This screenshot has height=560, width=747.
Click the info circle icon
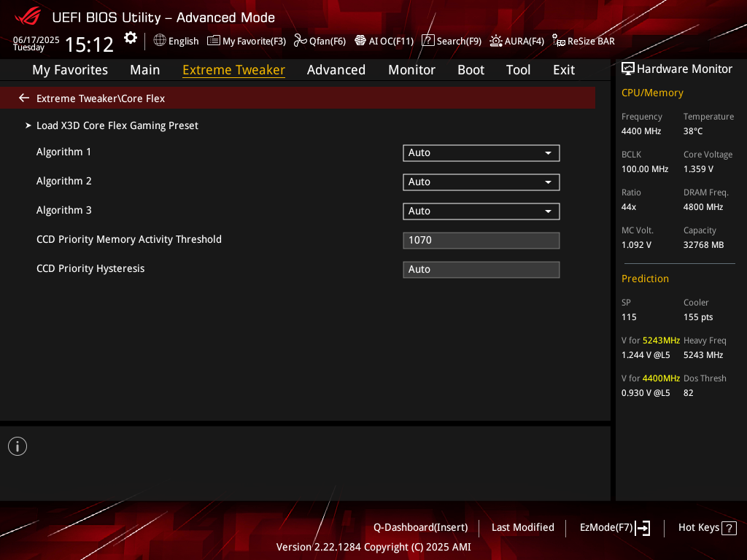pyautogui.click(x=18, y=446)
